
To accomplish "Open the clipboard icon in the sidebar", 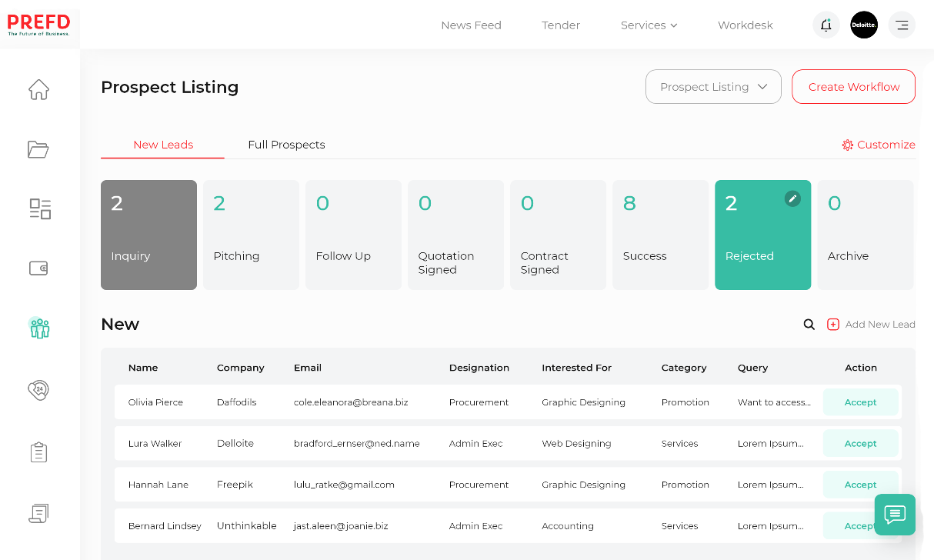I will (x=38, y=452).
